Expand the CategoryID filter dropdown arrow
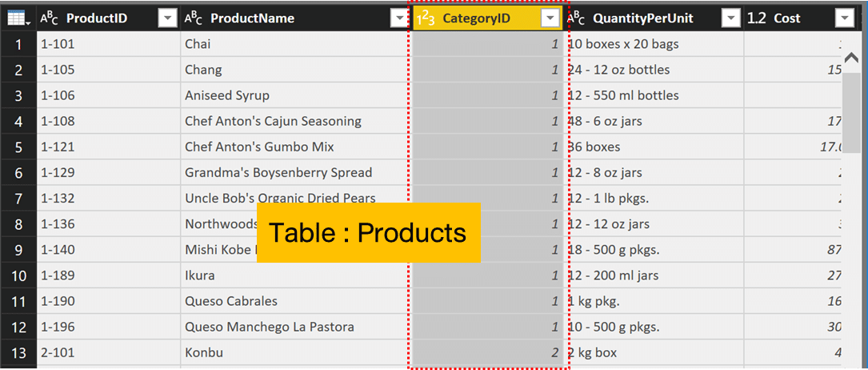Image resolution: width=868 pixels, height=370 pixels. coord(550,18)
